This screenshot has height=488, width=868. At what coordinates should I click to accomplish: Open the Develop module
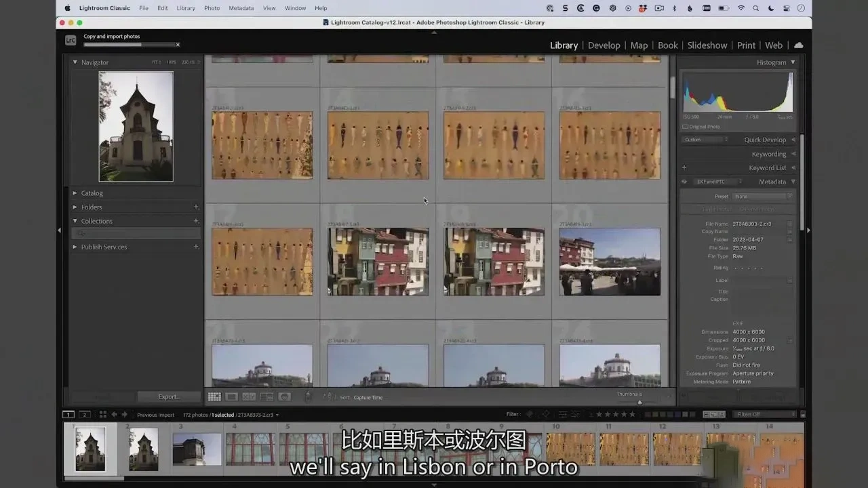(x=604, y=45)
